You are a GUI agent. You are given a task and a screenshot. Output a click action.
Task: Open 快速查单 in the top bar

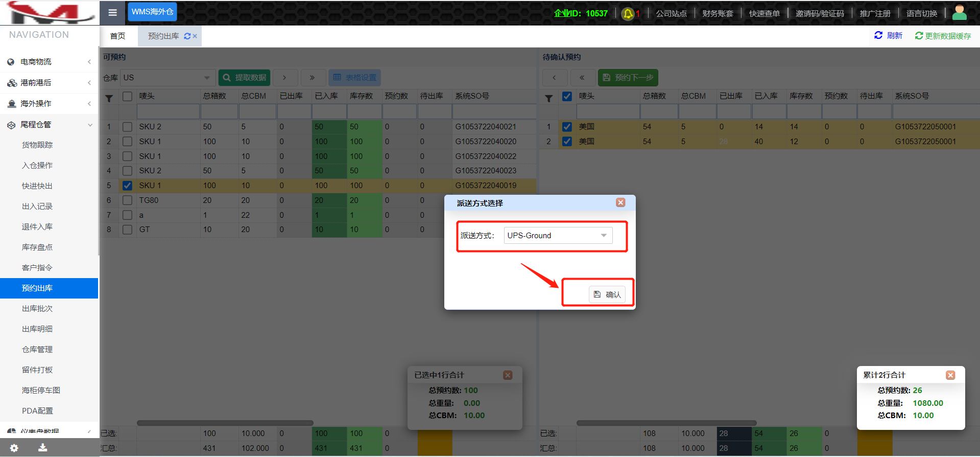click(x=764, y=14)
